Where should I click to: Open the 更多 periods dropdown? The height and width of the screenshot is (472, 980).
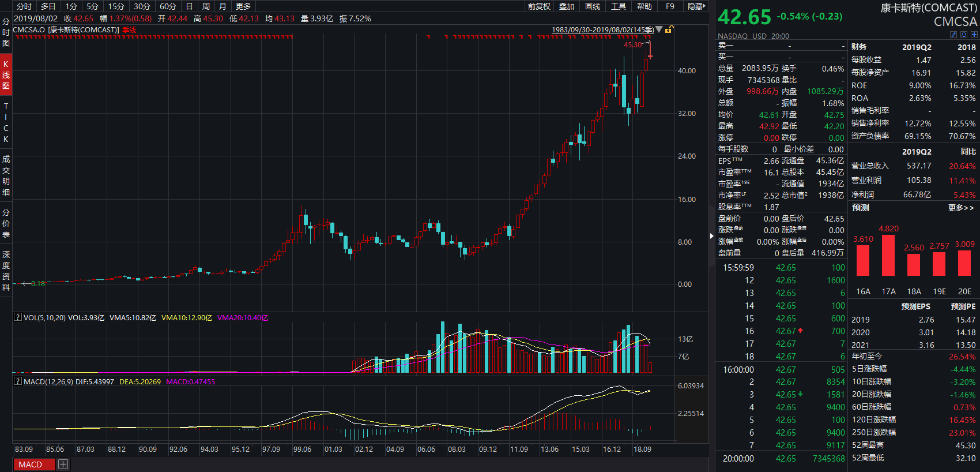243,6
